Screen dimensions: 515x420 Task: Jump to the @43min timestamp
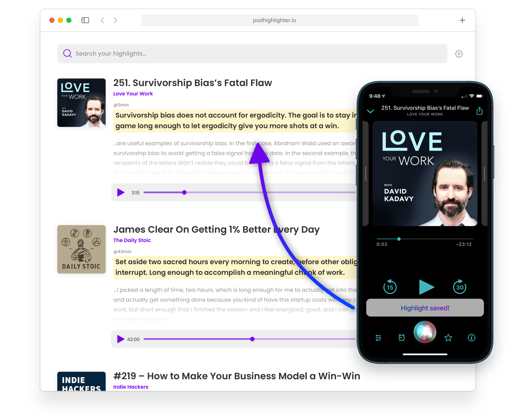coord(122,252)
